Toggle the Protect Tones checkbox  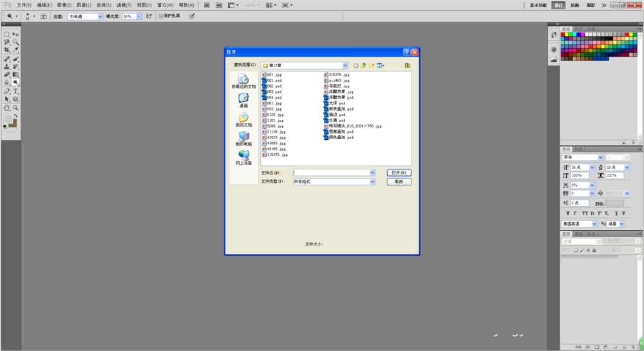160,16
